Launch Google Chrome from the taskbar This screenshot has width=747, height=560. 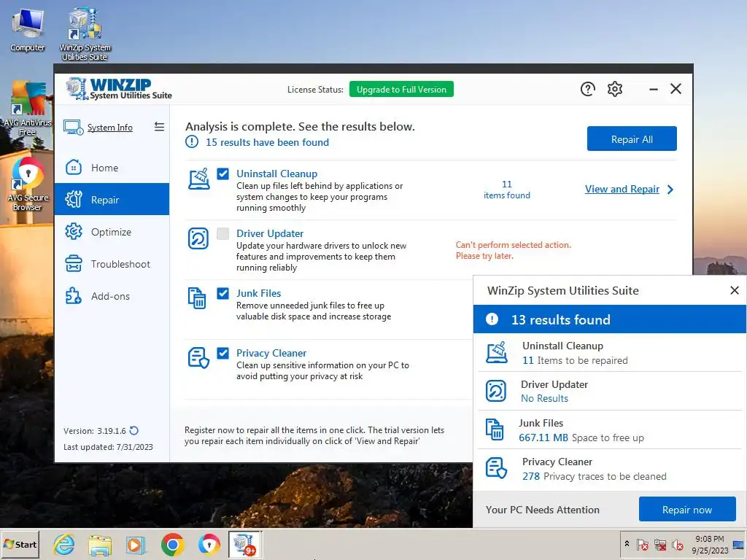click(172, 545)
